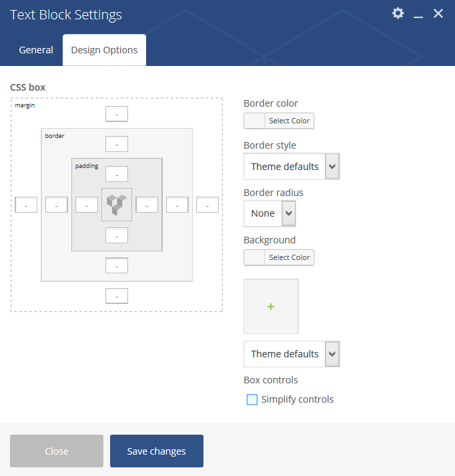Close panel with the X icon
Screen dimensions: 455x476
438,13
